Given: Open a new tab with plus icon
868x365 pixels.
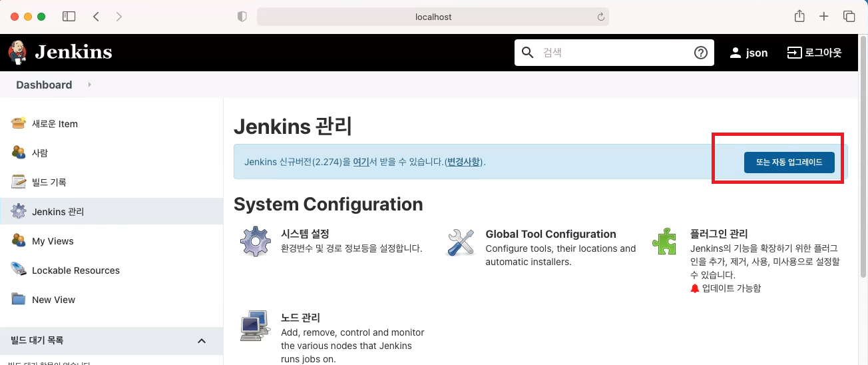Looking at the screenshot, I should click(x=824, y=17).
